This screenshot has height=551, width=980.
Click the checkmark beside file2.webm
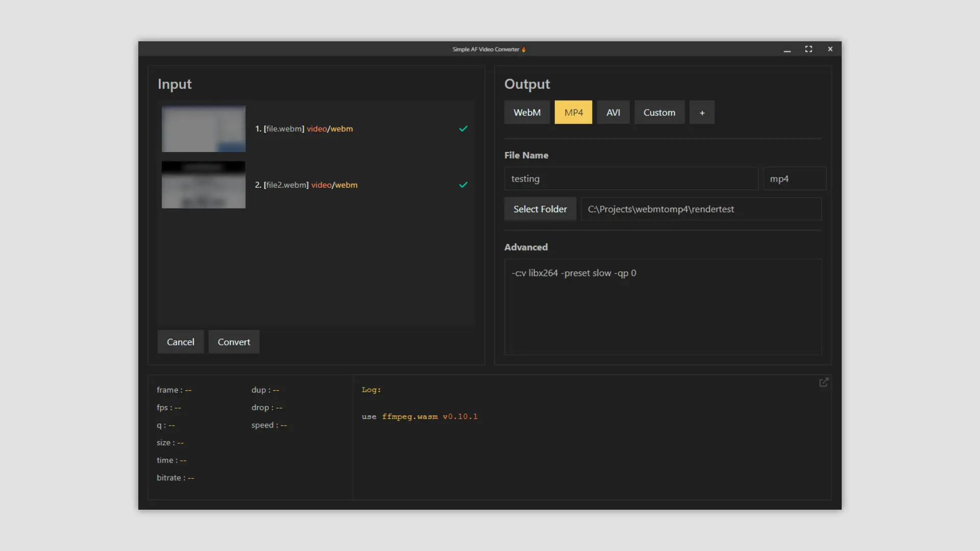point(463,185)
